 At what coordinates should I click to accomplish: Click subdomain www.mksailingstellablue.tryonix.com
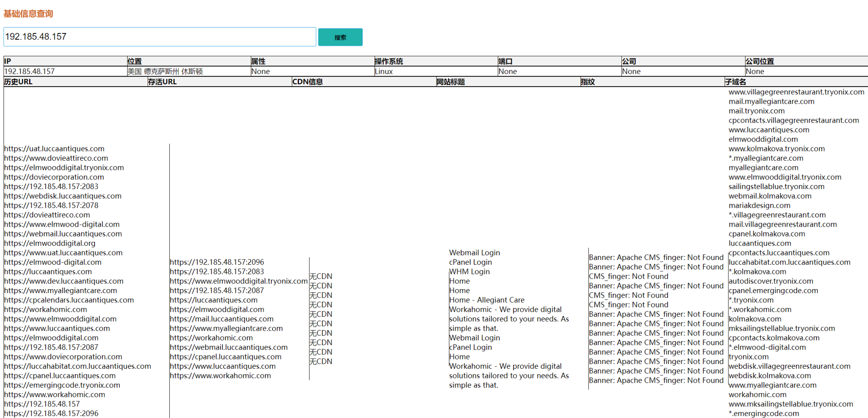[x=791, y=404]
